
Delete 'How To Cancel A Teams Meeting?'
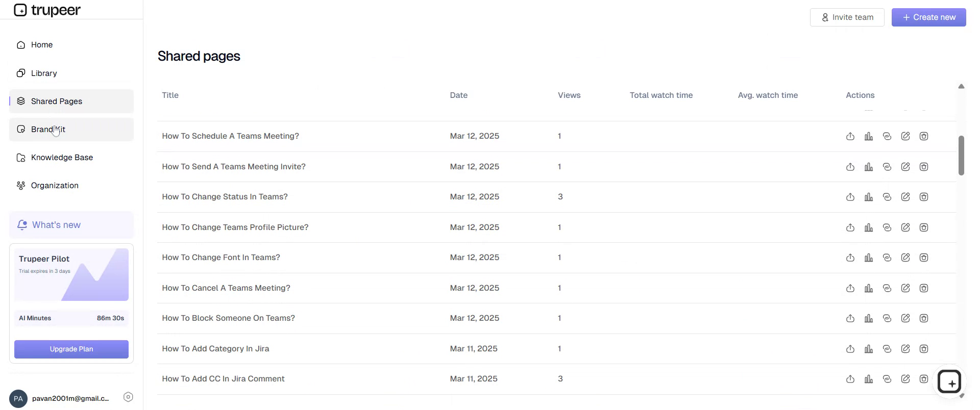[924, 288]
